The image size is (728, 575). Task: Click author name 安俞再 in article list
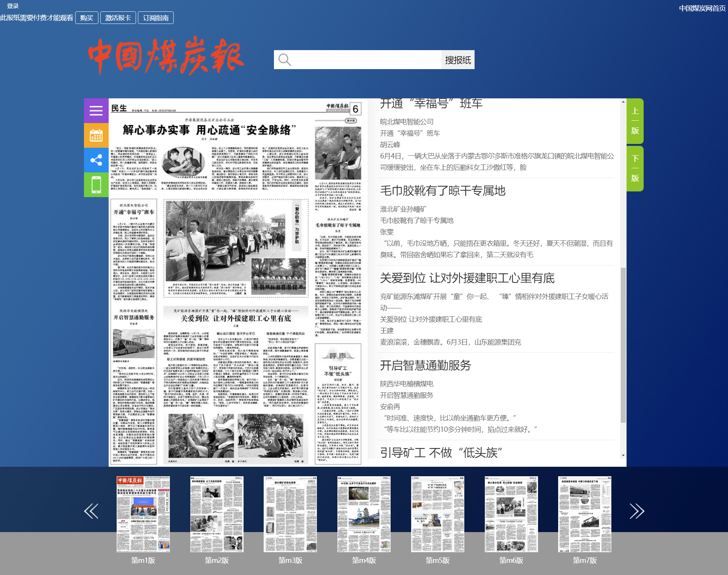click(390, 407)
